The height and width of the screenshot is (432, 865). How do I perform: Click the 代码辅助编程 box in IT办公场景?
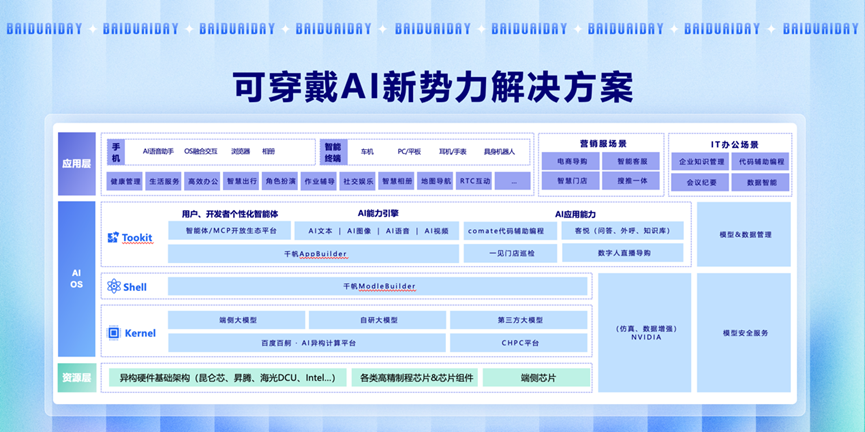coord(761,162)
